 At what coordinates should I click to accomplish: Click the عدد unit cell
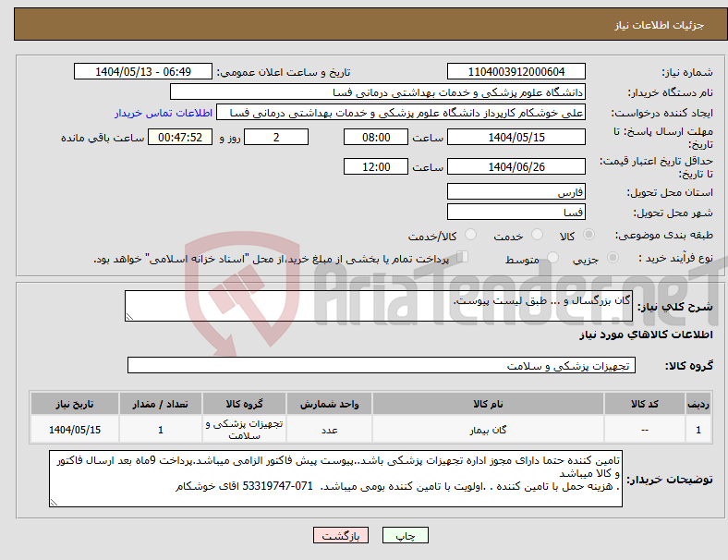click(329, 430)
